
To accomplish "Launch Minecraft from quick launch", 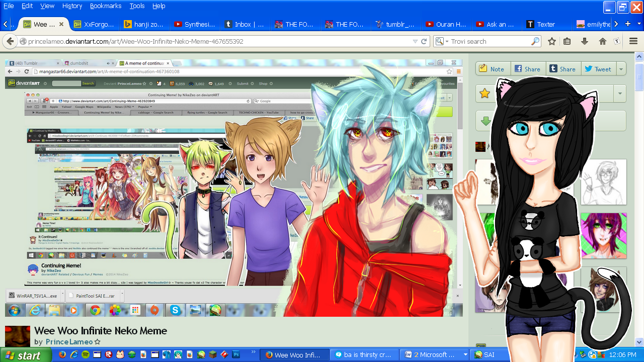I will click(x=213, y=355).
